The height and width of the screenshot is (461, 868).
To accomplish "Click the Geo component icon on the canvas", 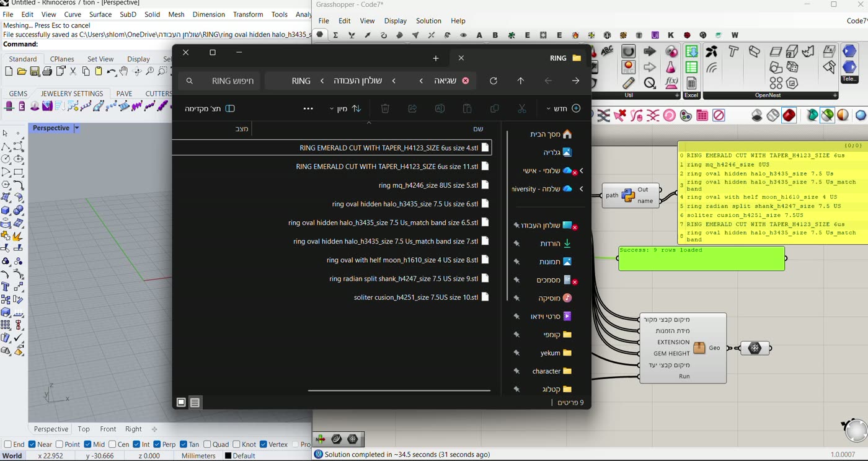I will point(699,348).
